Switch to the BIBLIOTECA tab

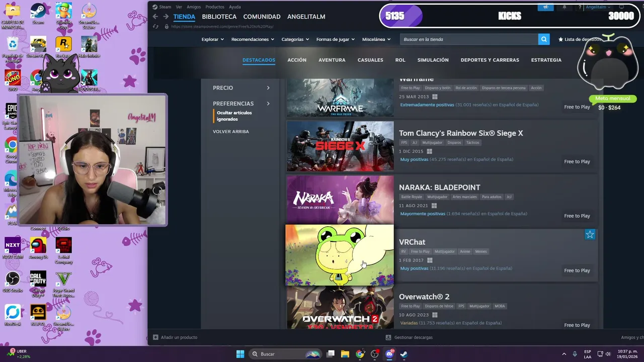pos(219,17)
